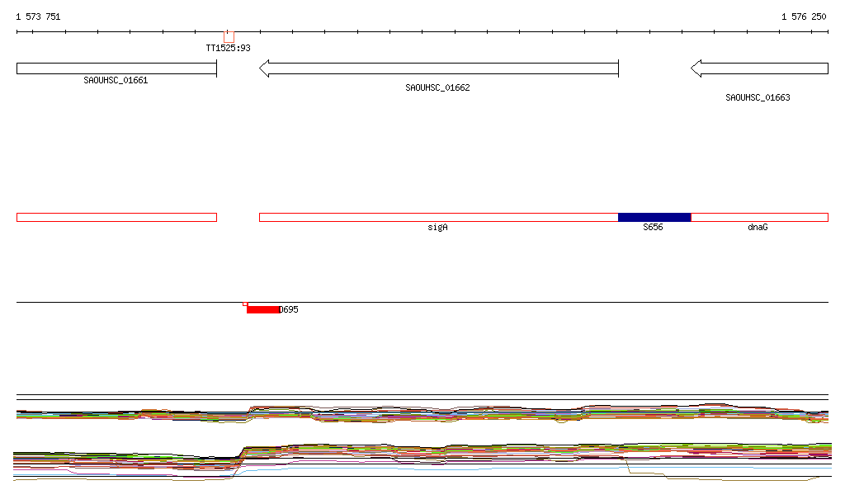Click the SAOUHSC_01663 label

click(758, 97)
